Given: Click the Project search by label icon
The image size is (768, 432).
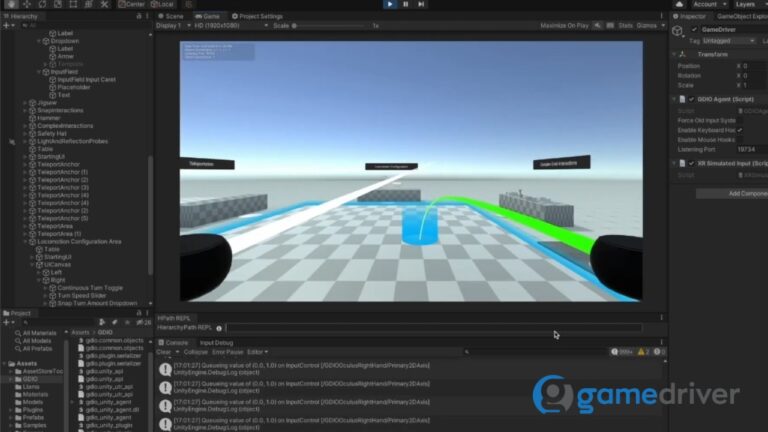Looking at the screenshot, I should tap(114, 322).
